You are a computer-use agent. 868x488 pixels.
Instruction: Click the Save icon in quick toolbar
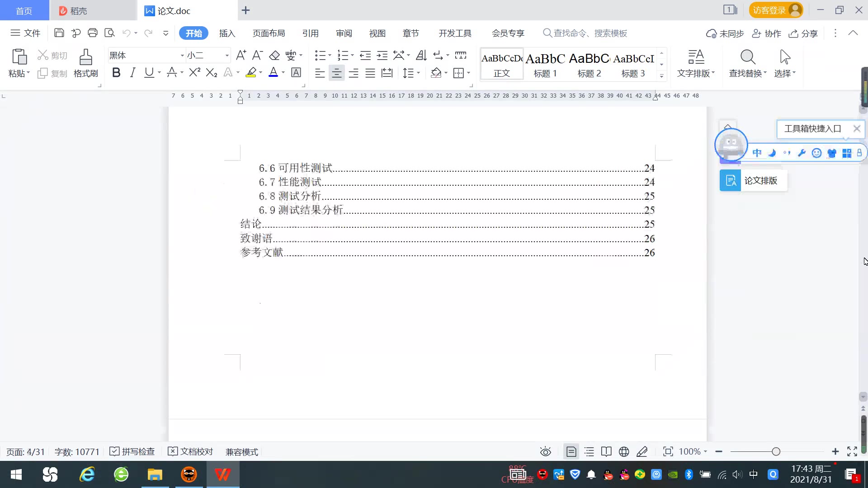tap(59, 33)
